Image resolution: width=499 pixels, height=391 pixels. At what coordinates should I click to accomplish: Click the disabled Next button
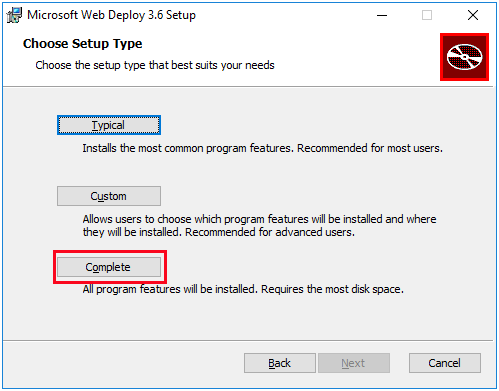[x=354, y=363]
